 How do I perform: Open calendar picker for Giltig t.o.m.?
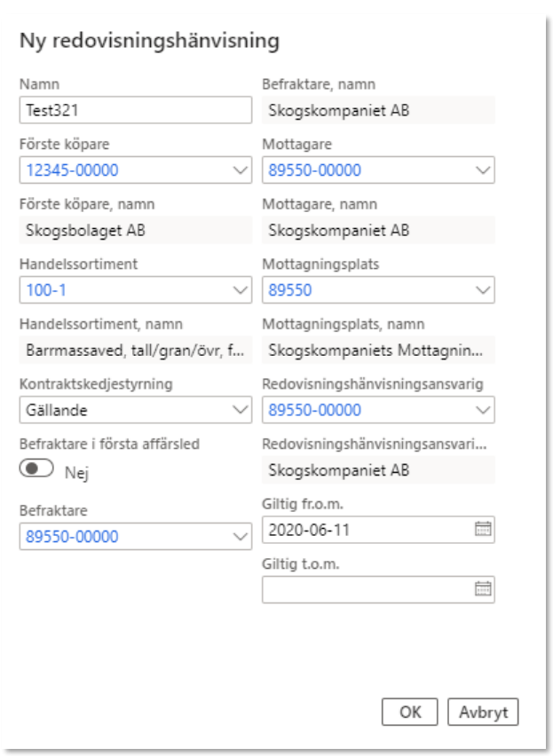[483, 588]
